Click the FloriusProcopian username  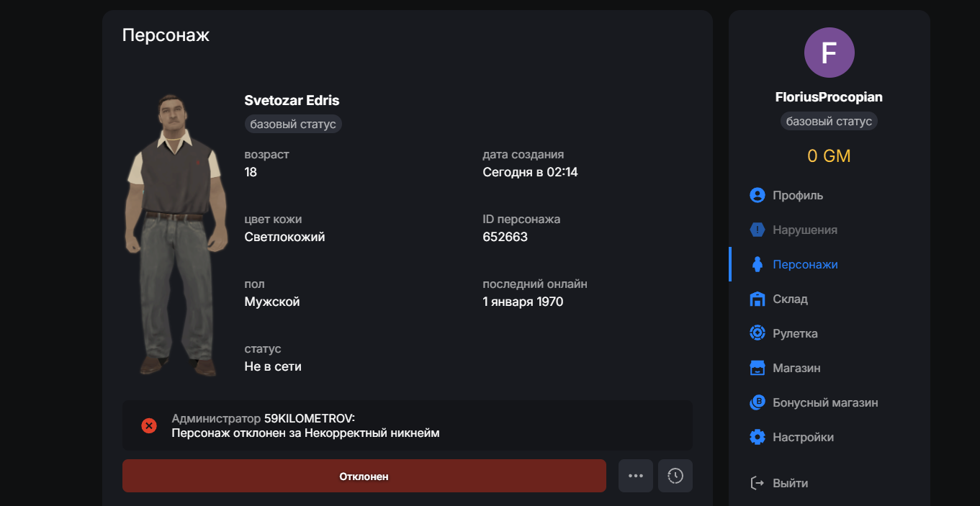point(829,97)
